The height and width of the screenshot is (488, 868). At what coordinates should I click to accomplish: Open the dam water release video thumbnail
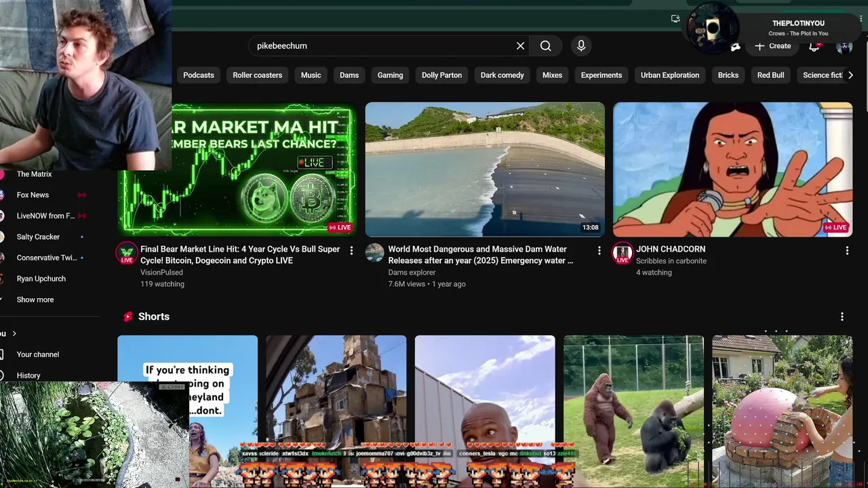point(485,169)
